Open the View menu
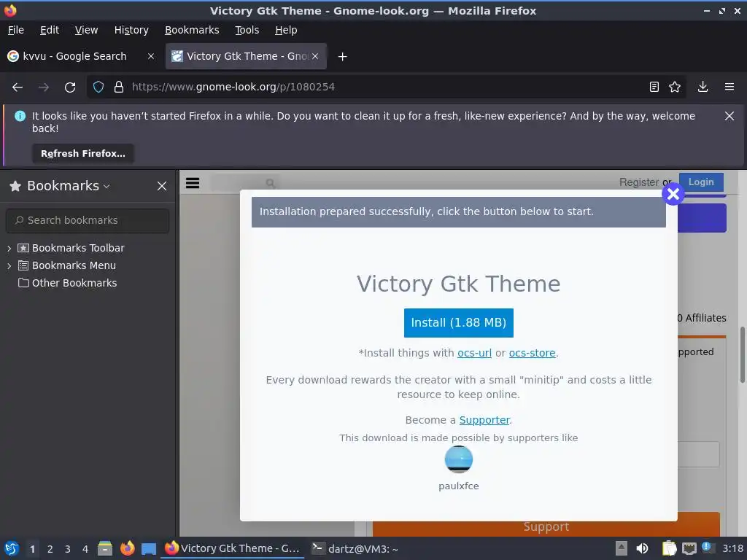Viewport: 747px width, 560px height. point(86,30)
